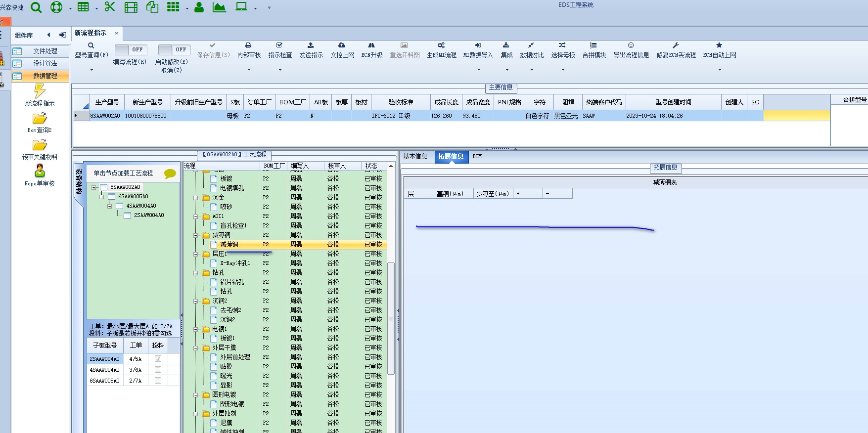Open dropdown arrow under MI数据导入

point(479,70)
